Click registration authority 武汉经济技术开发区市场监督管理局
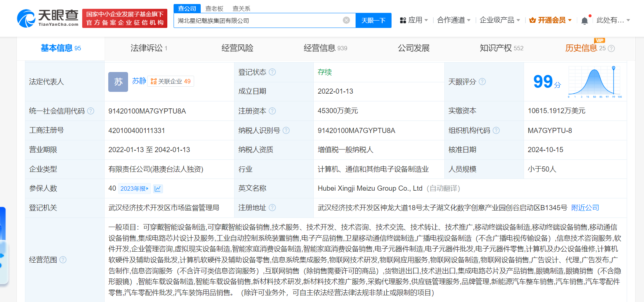Screen dimensions: 644x302 coord(164,208)
